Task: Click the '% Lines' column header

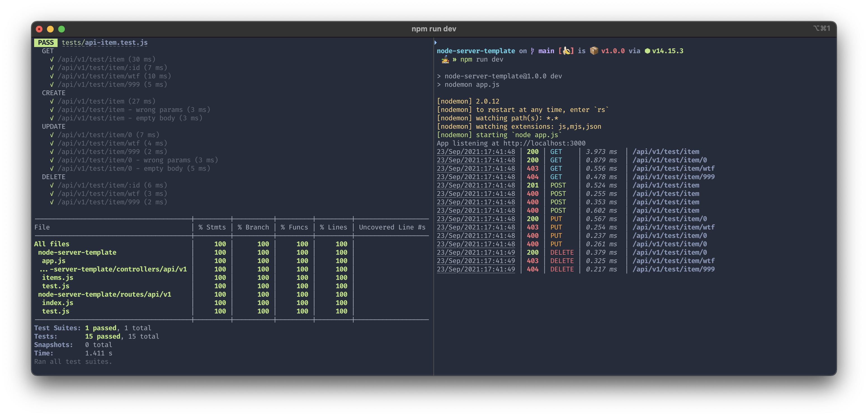Action: 333,227
